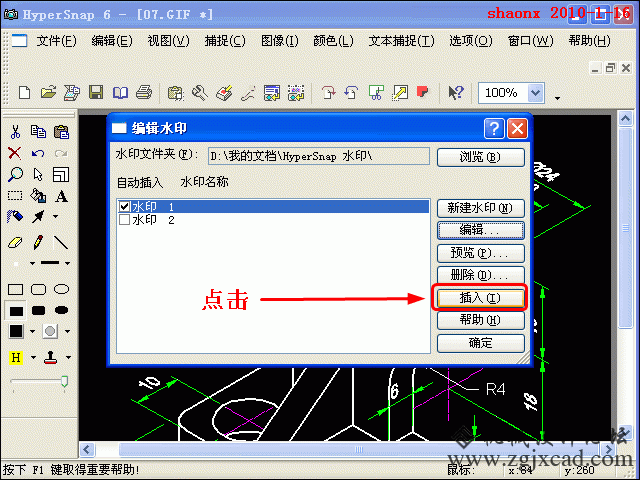This screenshot has width=640, height=480.
Task: Select the dashed rectangle selection tool
Action: [x=15, y=196]
